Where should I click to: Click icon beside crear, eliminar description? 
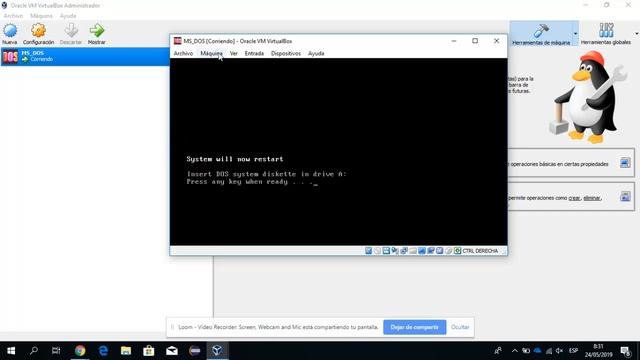tap(625, 196)
